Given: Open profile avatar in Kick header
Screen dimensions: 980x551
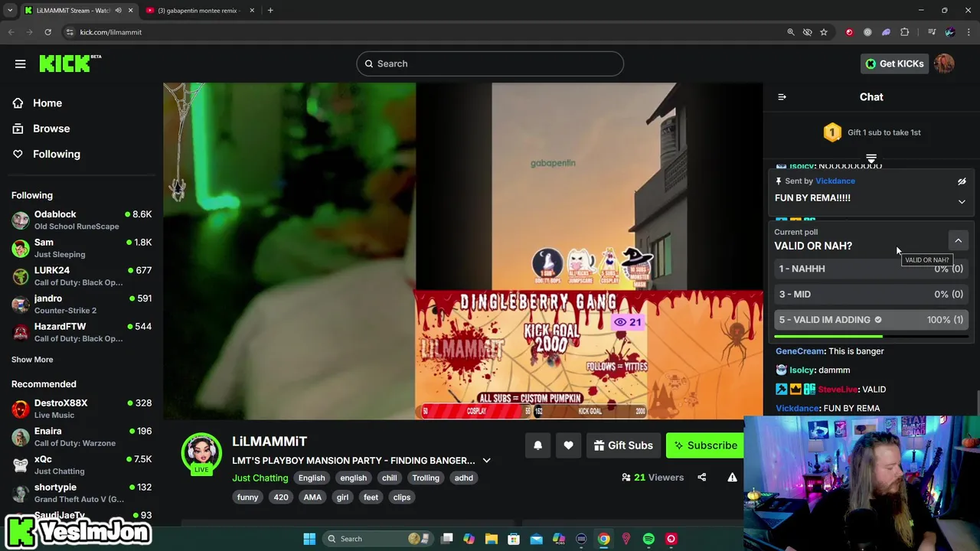Looking at the screenshot, I should [944, 64].
